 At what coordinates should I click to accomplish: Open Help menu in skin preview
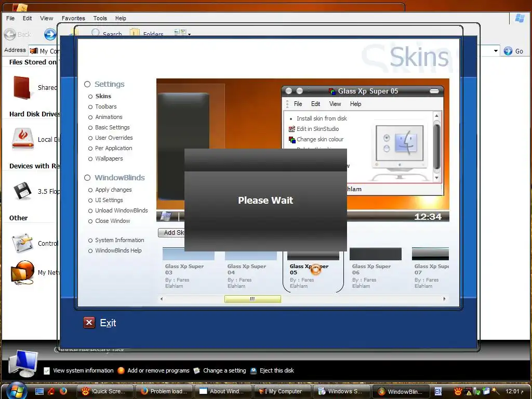pyautogui.click(x=355, y=104)
